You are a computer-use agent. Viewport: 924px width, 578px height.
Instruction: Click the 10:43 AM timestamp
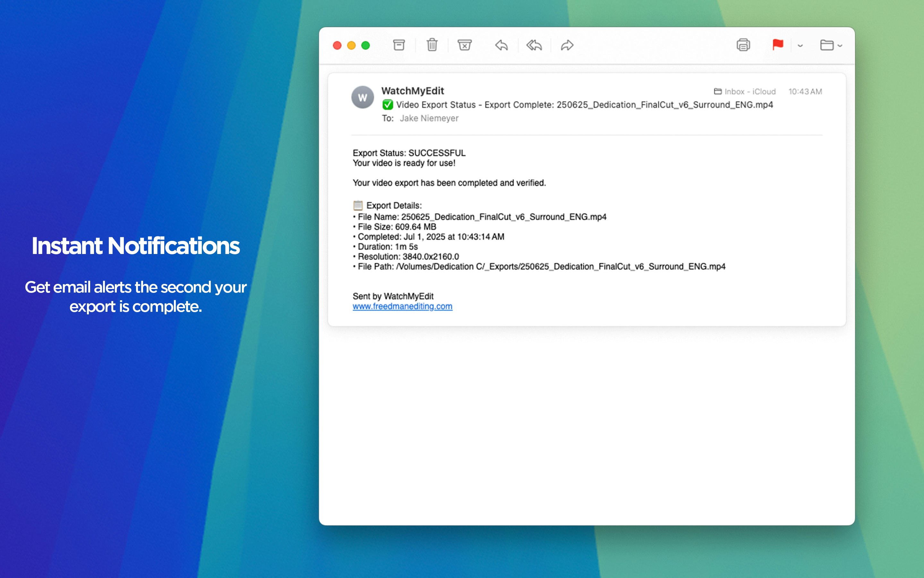pyautogui.click(x=805, y=92)
